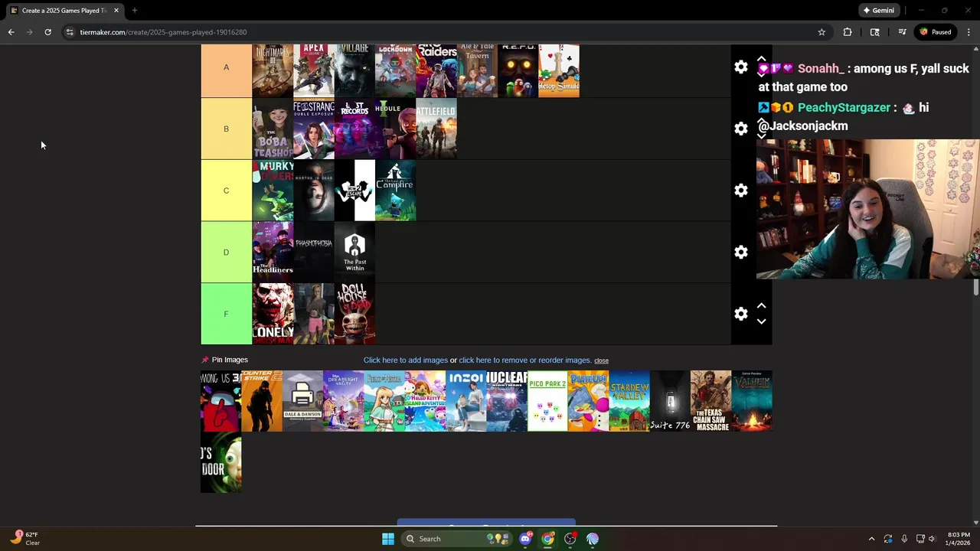Open Gemini button in title bar

pos(878,10)
